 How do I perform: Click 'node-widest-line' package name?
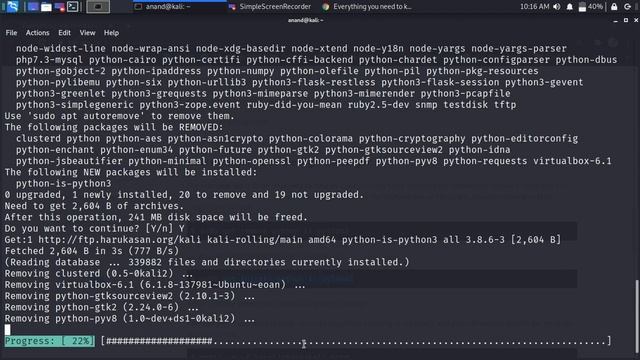point(60,49)
